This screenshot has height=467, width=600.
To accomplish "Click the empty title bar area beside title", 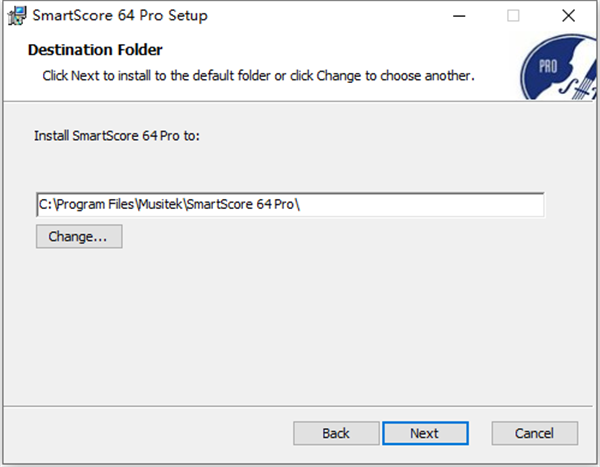I will coord(320,16).
